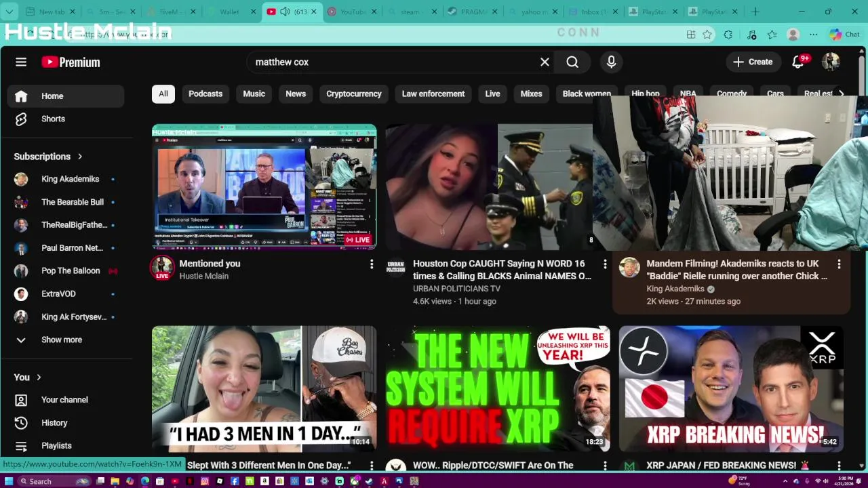868x488 pixels.
Task: Click the YouTube Premium logo
Action: [71, 62]
